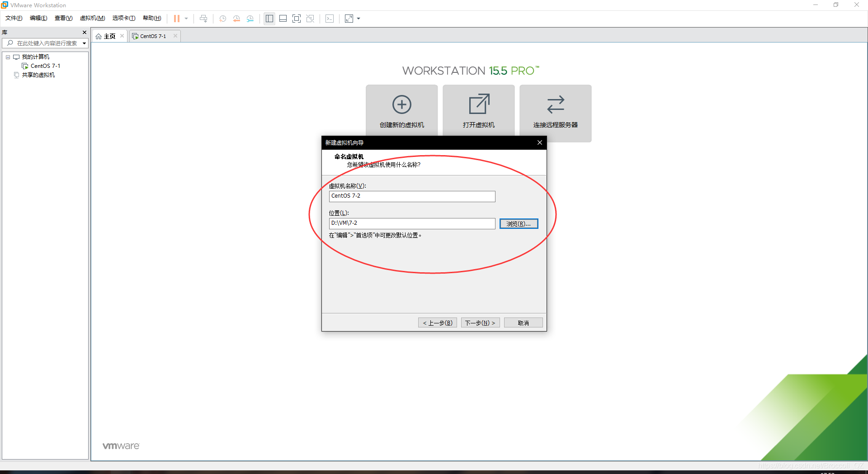Click the 连接远程服务器 tile
Screen dimensions: 868x474
pos(556,113)
